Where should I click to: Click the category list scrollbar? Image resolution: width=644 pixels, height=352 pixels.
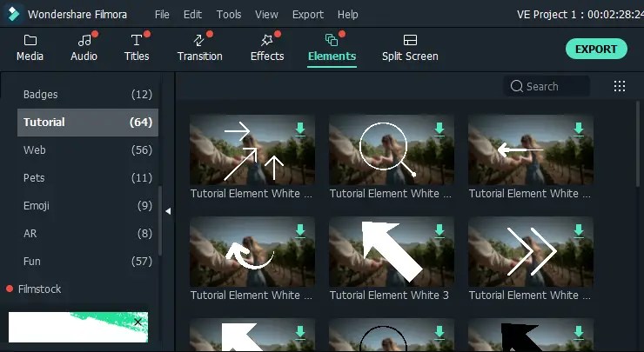[160, 221]
